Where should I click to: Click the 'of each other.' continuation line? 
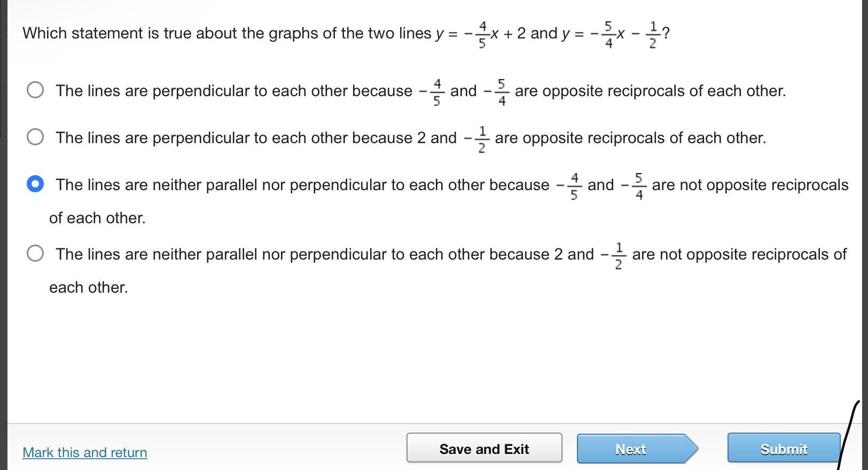tap(97, 218)
